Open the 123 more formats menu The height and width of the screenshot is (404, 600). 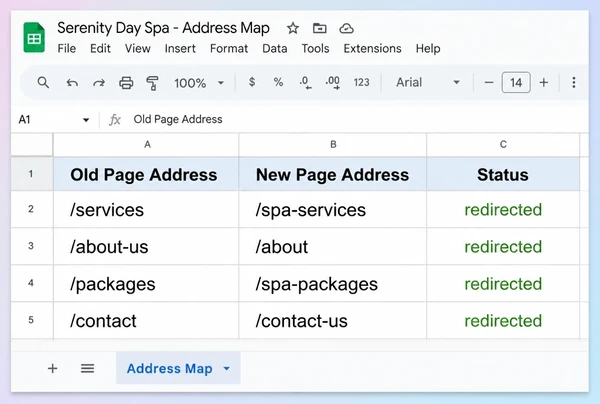[x=361, y=82]
